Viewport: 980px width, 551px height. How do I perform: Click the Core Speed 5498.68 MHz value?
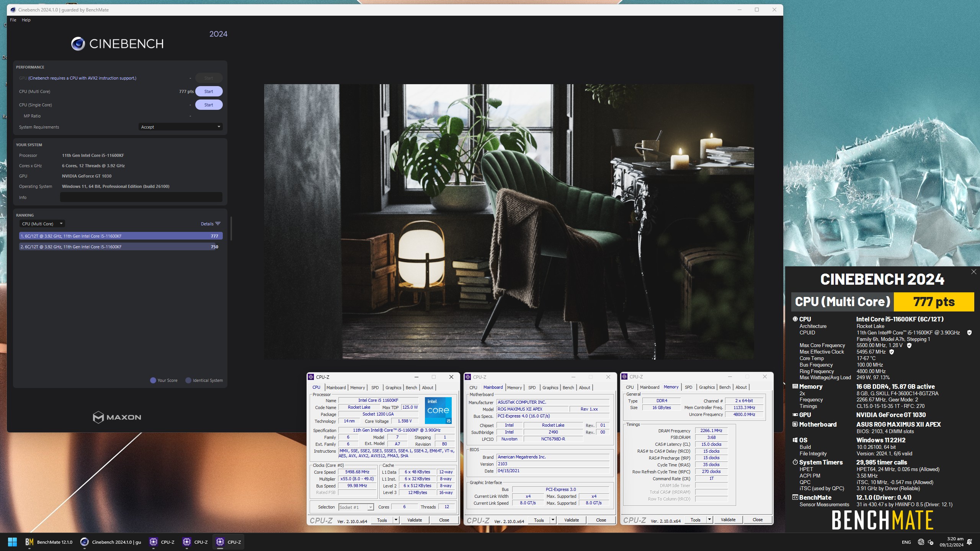[x=357, y=472]
